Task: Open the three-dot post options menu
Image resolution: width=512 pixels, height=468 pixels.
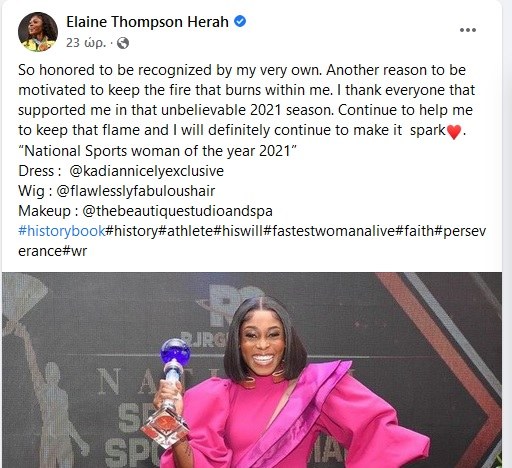Action: point(468,30)
